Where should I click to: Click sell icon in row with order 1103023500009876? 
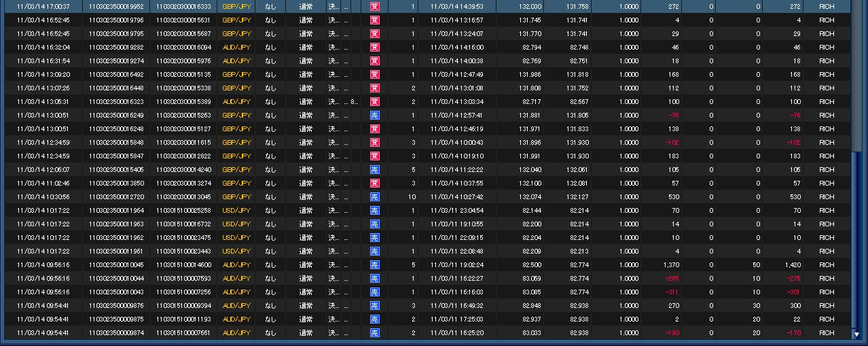374,306
